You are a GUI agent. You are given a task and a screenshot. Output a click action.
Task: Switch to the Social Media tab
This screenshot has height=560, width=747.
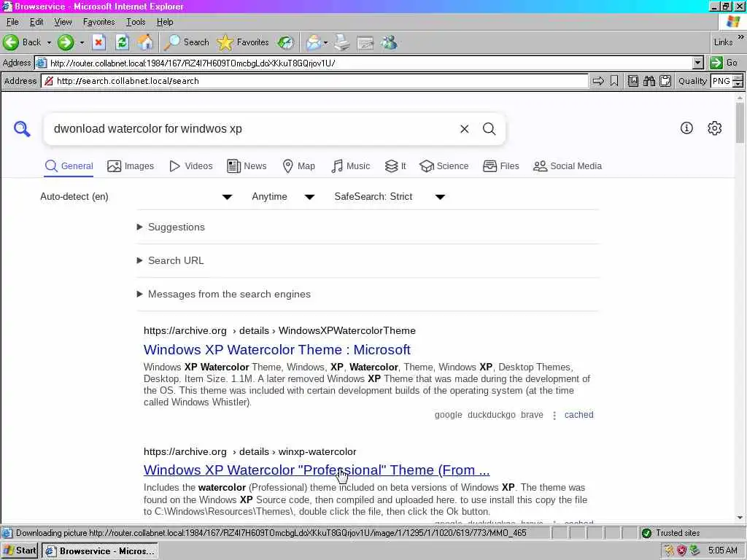568,166
